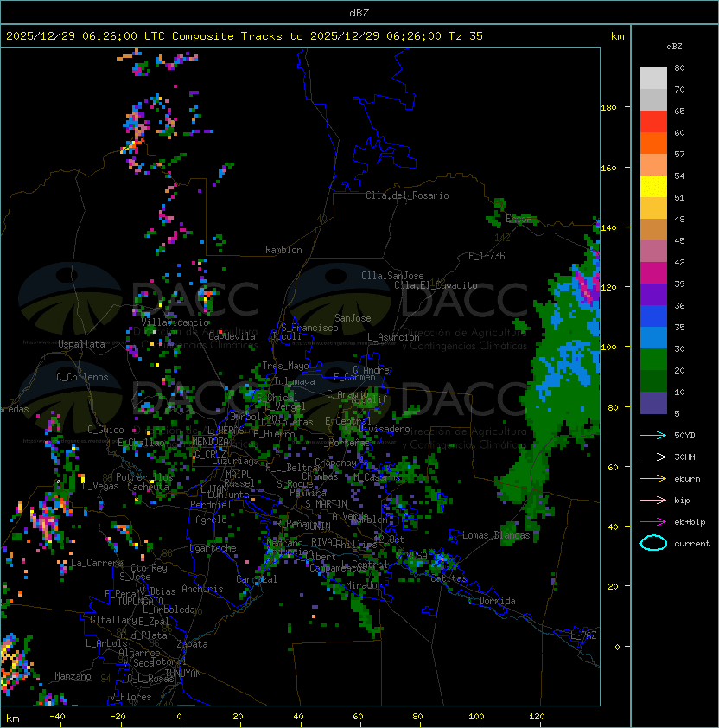Click the 'Zapata' map label

click(x=192, y=644)
